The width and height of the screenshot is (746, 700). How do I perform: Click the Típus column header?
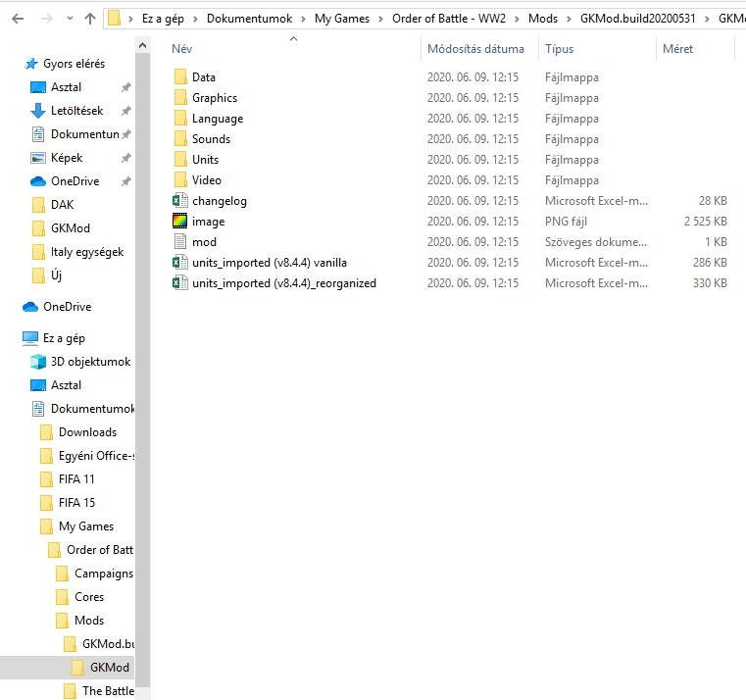tap(560, 49)
